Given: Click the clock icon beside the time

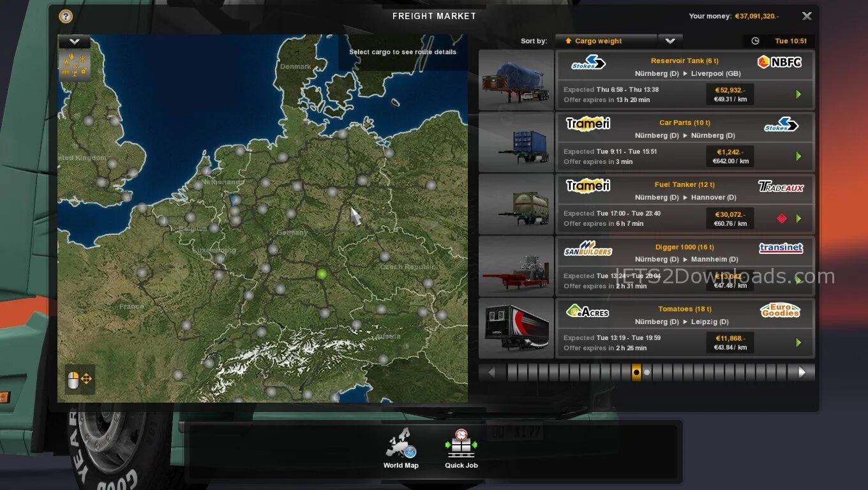Looking at the screenshot, I should tap(755, 41).
